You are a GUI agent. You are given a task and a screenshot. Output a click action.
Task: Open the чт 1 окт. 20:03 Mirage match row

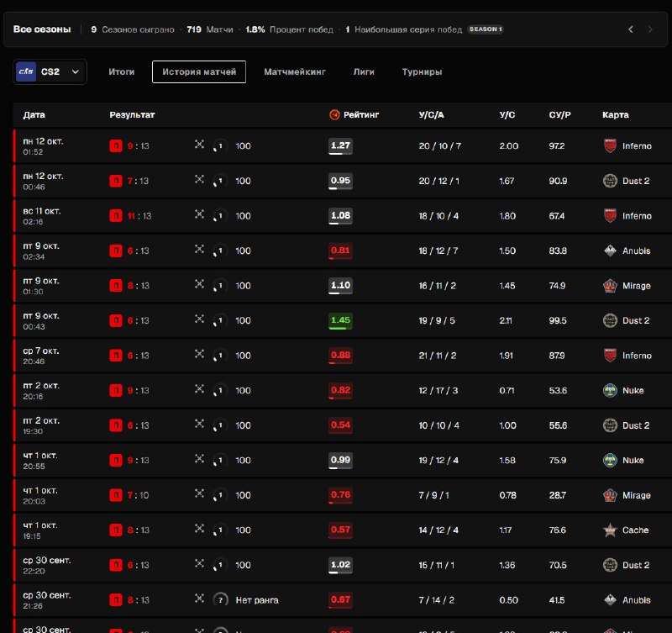[343, 495]
